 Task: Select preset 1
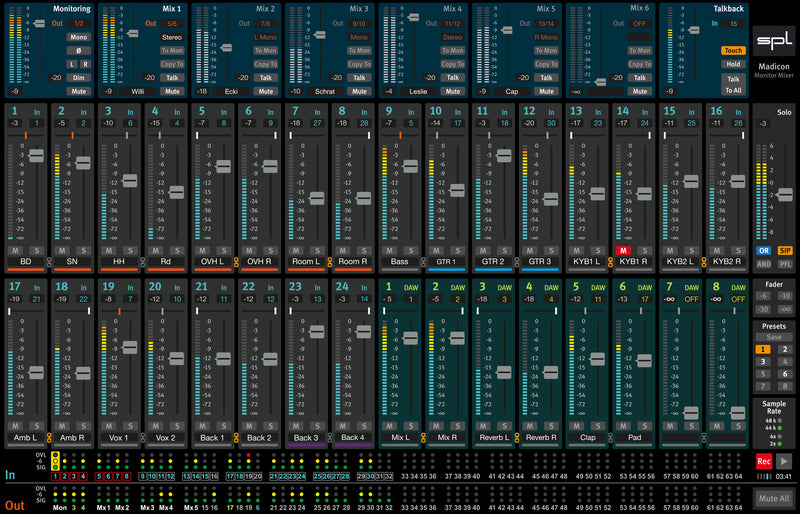[x=763, y=350]
